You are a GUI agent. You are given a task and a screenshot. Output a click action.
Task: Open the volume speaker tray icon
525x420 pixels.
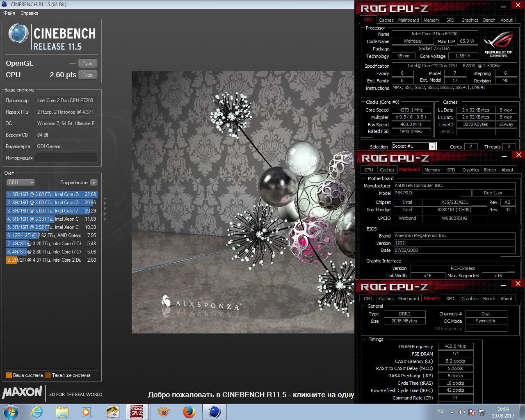(x=461, y=412)
